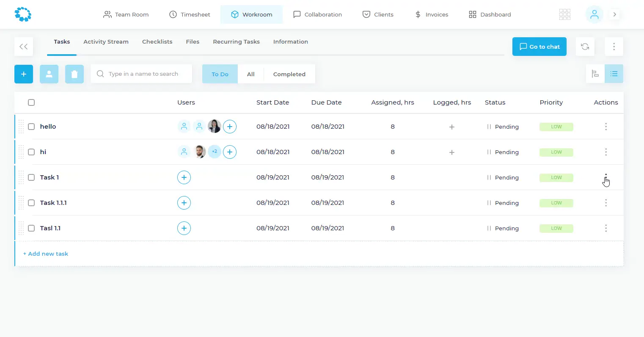Add user to Task 1
This screenshot has height=337, width=644.
click(184, 177)
